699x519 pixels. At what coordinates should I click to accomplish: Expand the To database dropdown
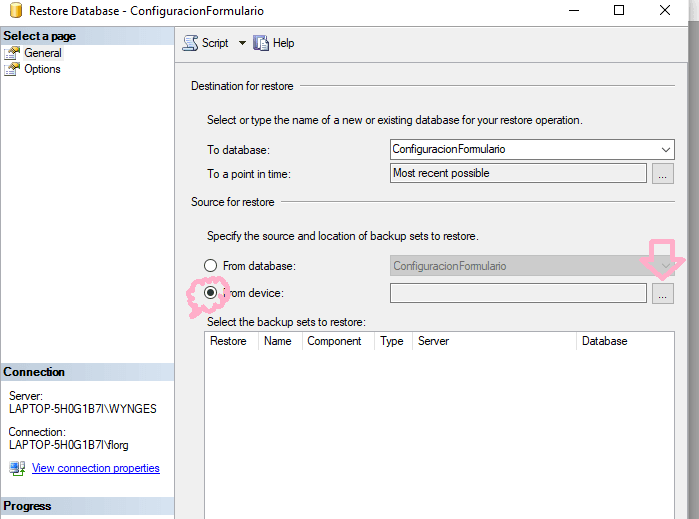point(666,149)
